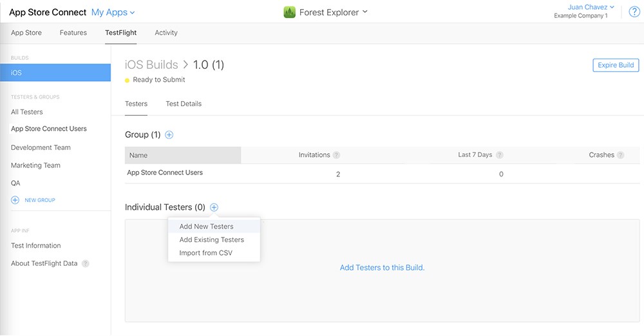Open QA group in sidebar

pos(15,183)
